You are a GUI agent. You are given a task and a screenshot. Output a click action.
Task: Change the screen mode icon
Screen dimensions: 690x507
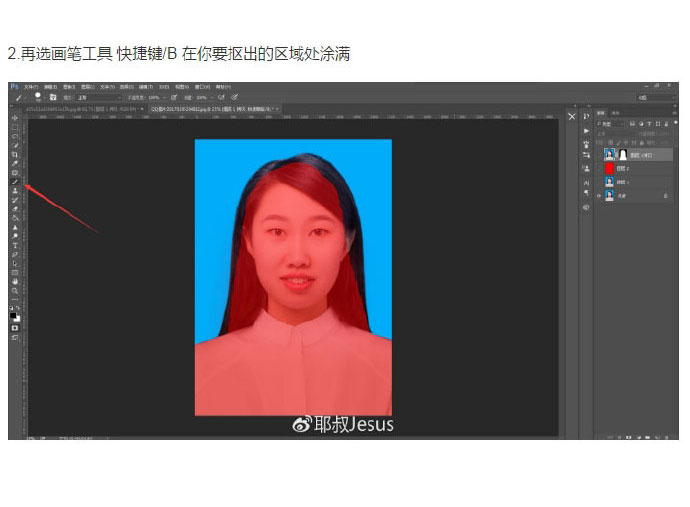(15, 338)
